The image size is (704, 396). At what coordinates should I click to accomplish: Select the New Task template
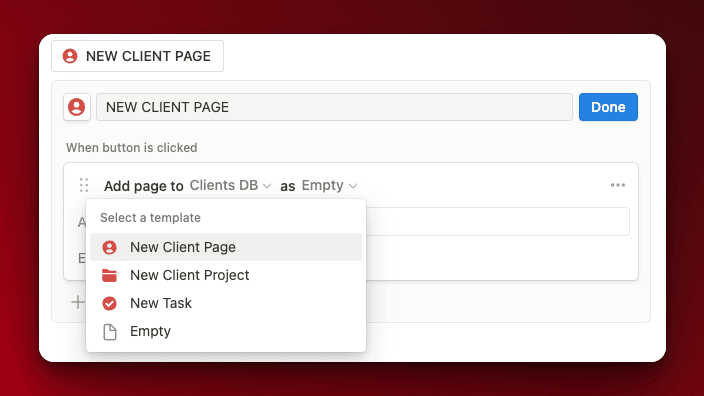click(226, 303)
